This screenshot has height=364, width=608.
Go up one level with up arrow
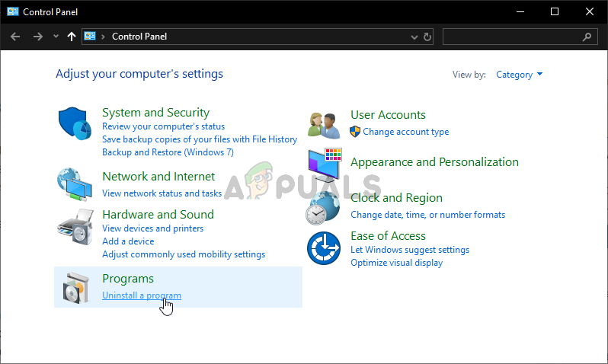[x=72, y=36]
